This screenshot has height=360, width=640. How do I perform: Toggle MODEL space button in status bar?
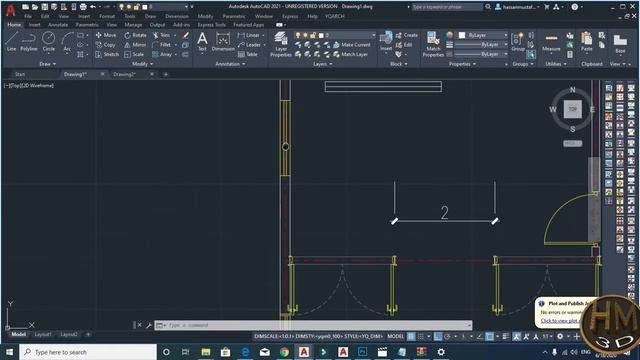tap(395, 336)
